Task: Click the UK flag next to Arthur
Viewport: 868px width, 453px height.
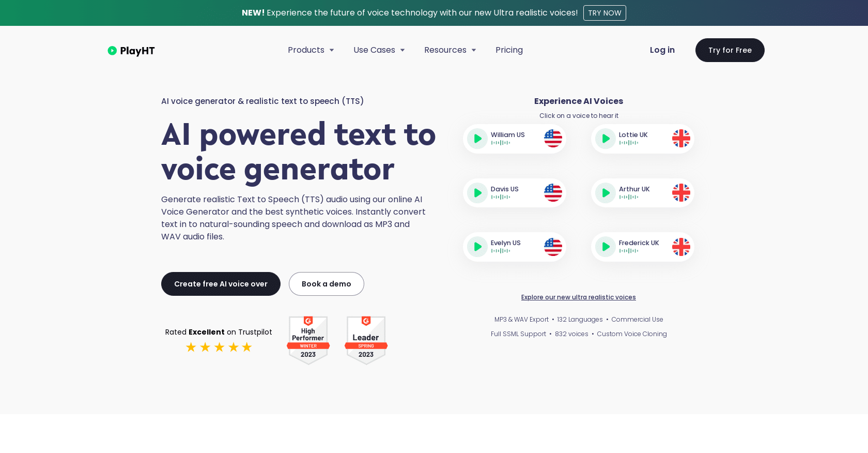Action: pos(681,193)
